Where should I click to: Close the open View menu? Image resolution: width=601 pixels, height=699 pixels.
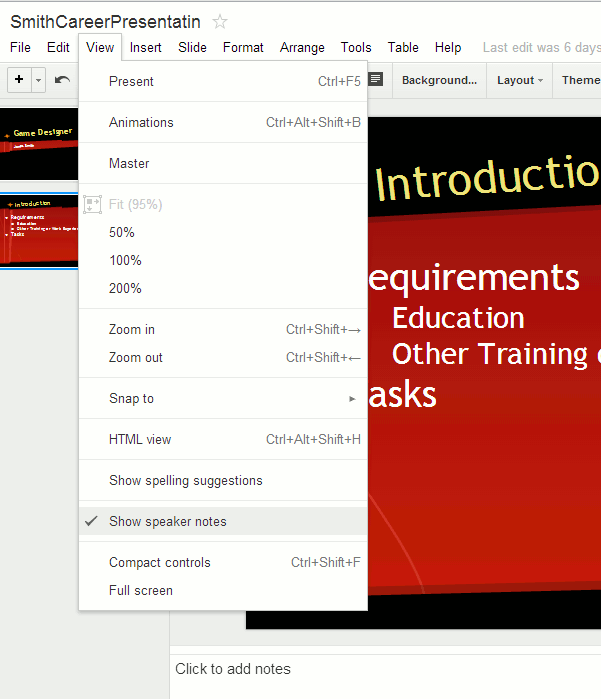tap(100, 47)
